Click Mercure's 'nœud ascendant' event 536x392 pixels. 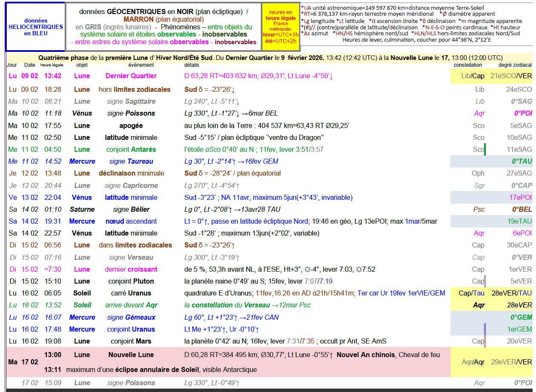click(131, 222)
